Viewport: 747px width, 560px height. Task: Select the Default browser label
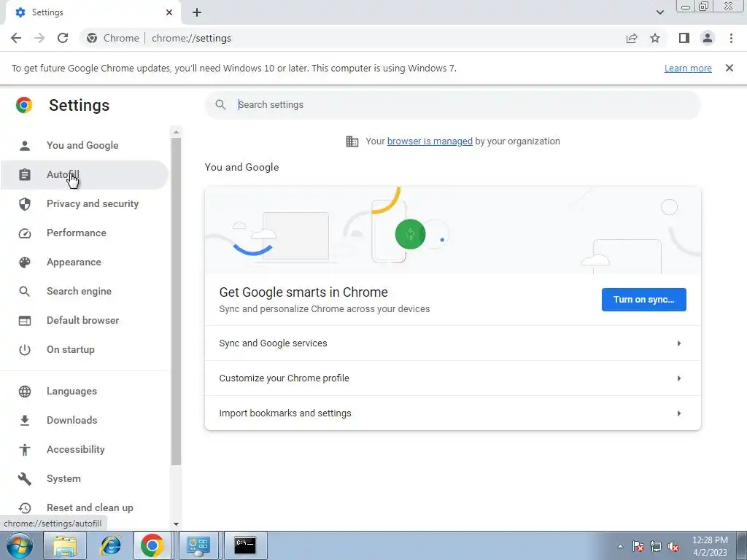coord(83,321)
